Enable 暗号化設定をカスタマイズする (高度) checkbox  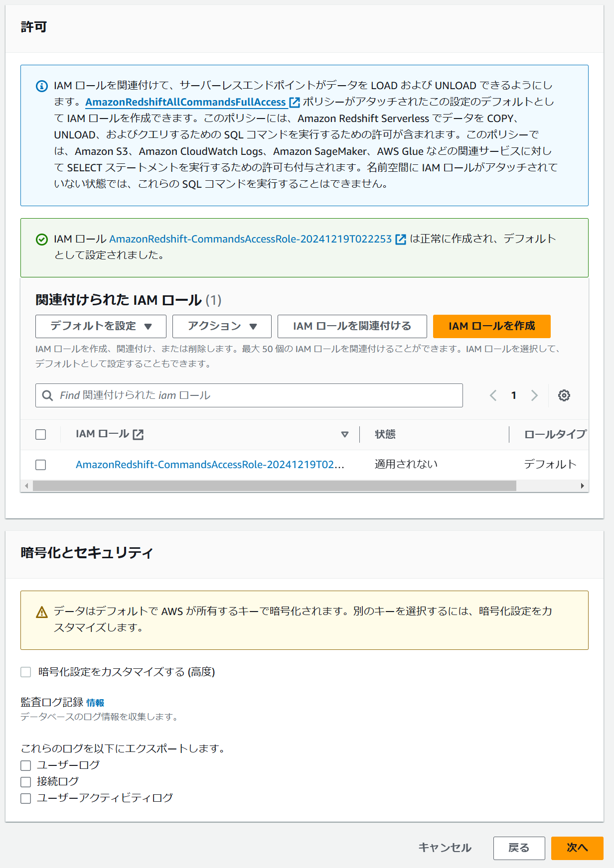point(26,672)
